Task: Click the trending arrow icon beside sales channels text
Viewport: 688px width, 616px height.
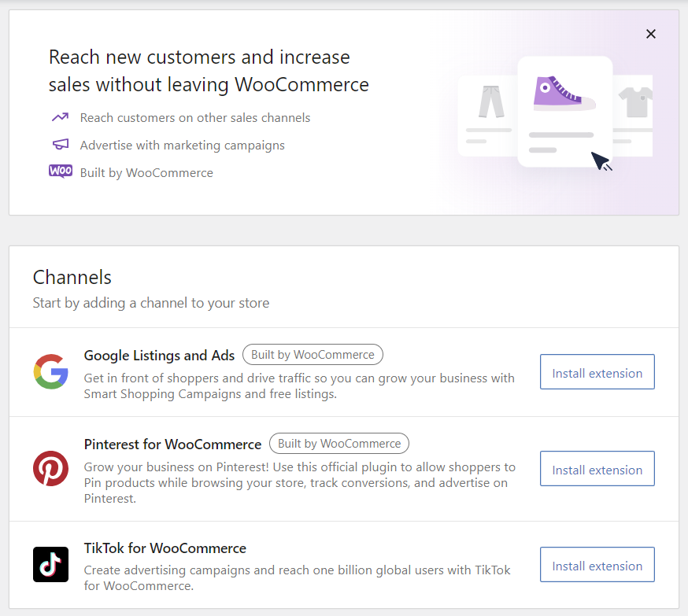Action: [x=61, y=116]
